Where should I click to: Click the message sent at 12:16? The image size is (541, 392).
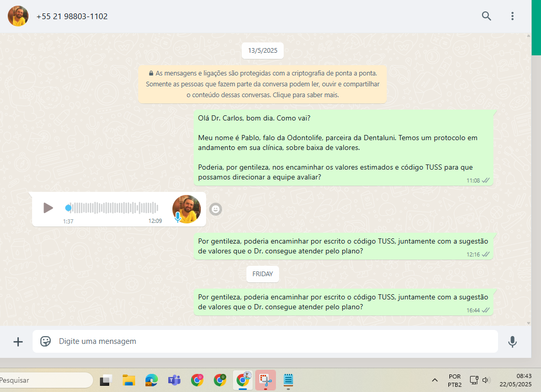click(x=343, y=246)
